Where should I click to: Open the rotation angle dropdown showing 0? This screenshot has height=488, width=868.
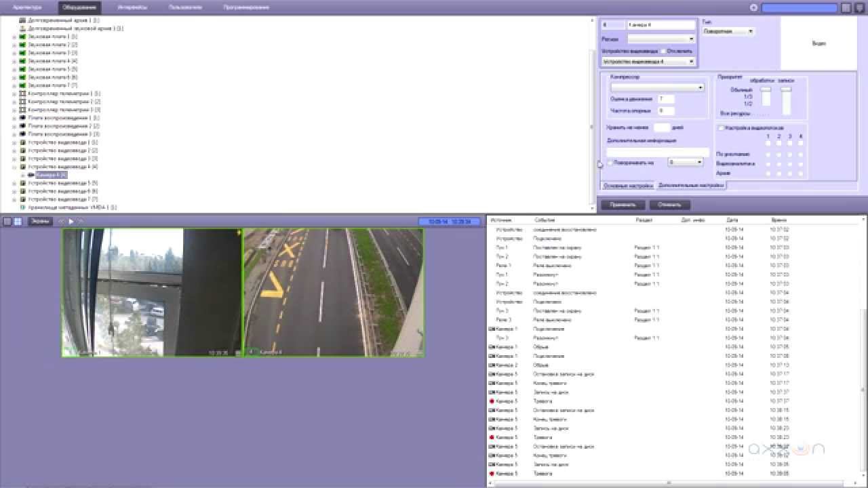(686, 163)
